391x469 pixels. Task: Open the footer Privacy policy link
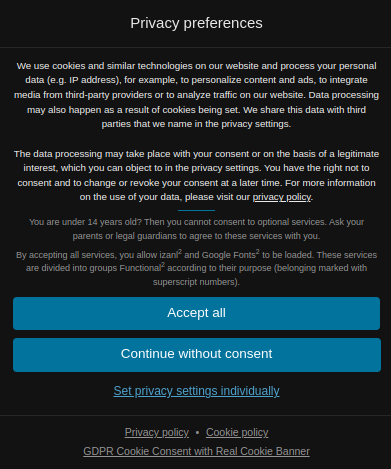pos(157,432)
